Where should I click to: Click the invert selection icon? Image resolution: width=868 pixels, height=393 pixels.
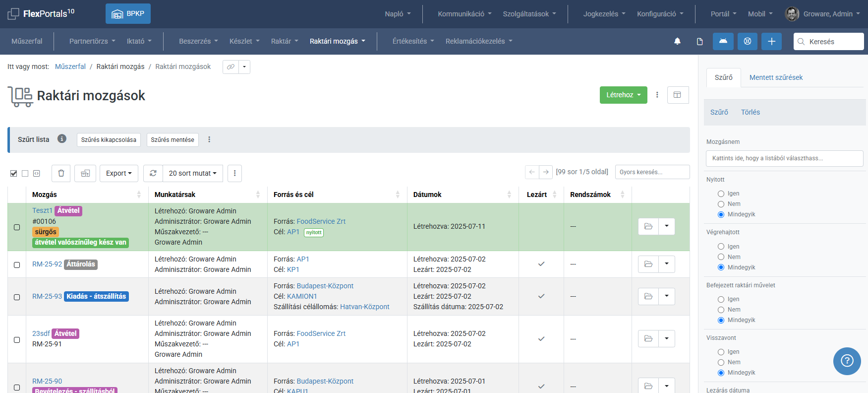tap(37, 173)
